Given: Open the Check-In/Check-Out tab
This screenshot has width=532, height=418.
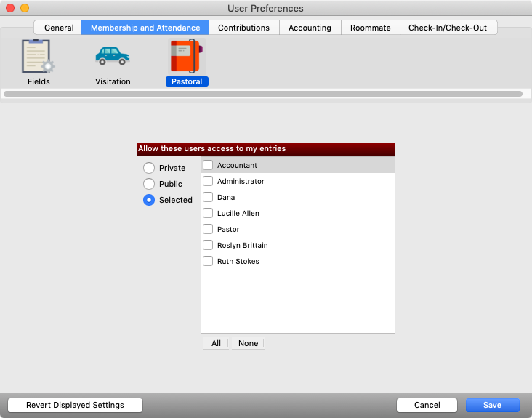Looking at the screenshot, I should pyautogui.click(x=452, y=28).
